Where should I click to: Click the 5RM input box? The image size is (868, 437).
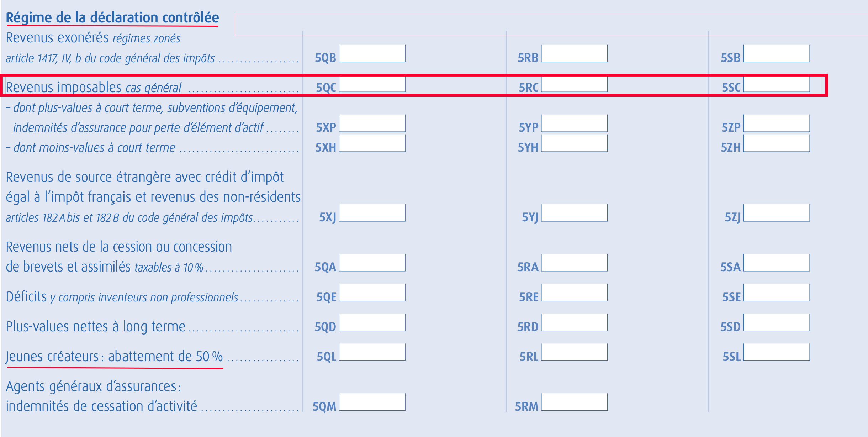pos(574,402)
